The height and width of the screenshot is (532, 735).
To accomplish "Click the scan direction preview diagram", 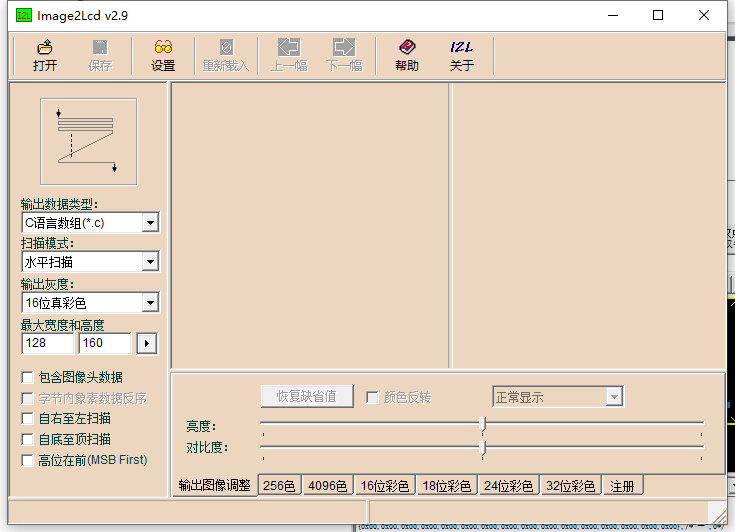I will (x=89, y=142).
